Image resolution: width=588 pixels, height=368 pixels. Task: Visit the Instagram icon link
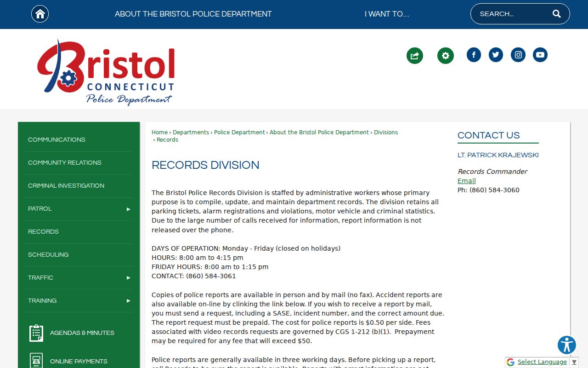coord(518,55)
